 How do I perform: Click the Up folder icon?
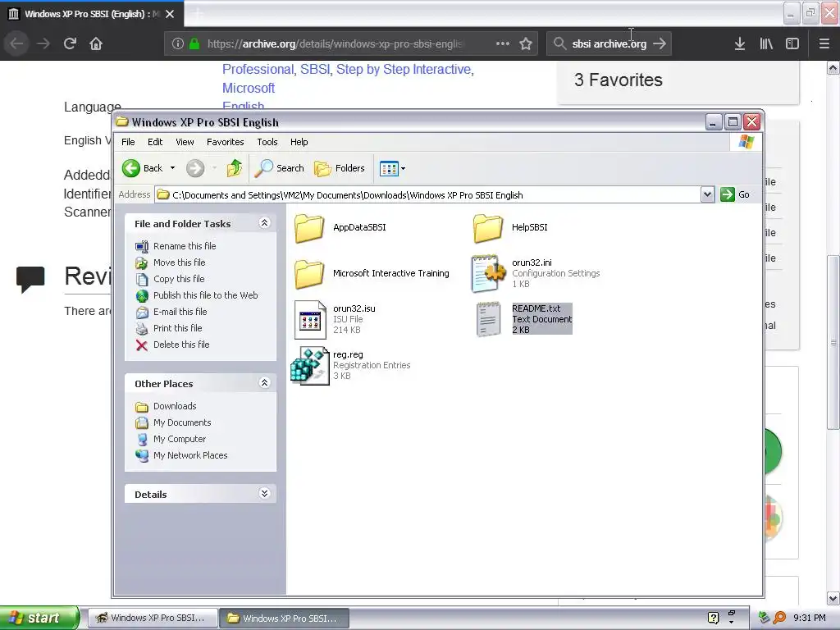point(234,168)
